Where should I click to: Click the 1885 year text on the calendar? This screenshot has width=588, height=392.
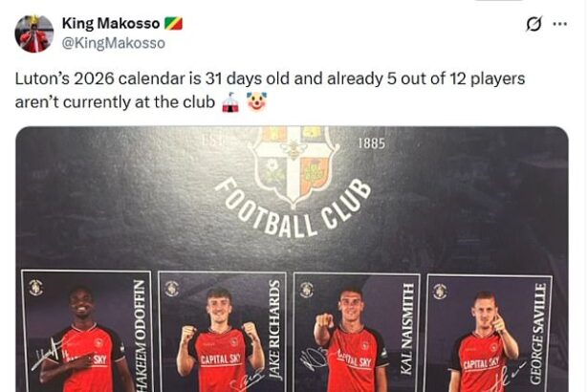pos(371,143)
